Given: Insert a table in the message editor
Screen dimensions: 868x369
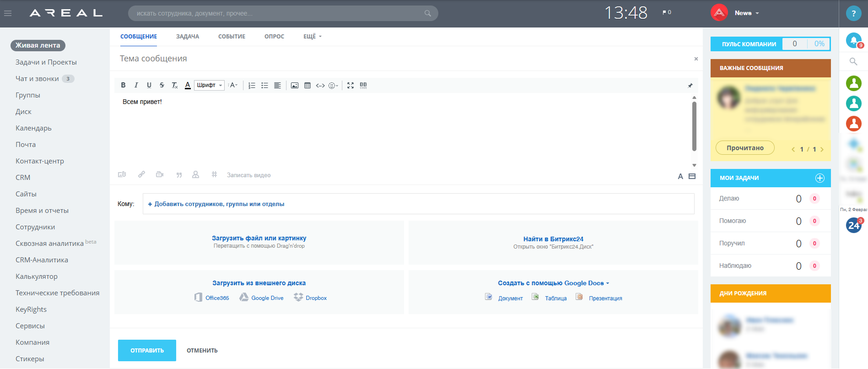Looking at the screenshot, I should 307,86.
